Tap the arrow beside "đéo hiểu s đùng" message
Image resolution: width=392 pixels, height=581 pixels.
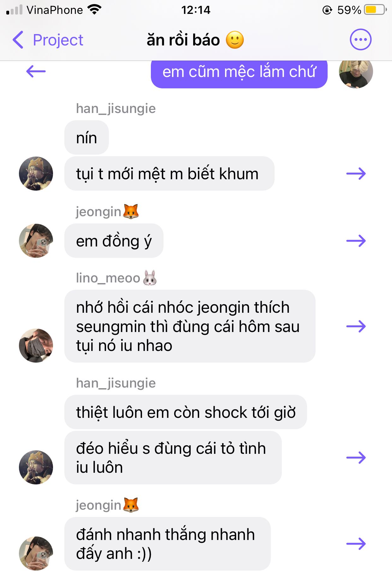pos(356,458)
